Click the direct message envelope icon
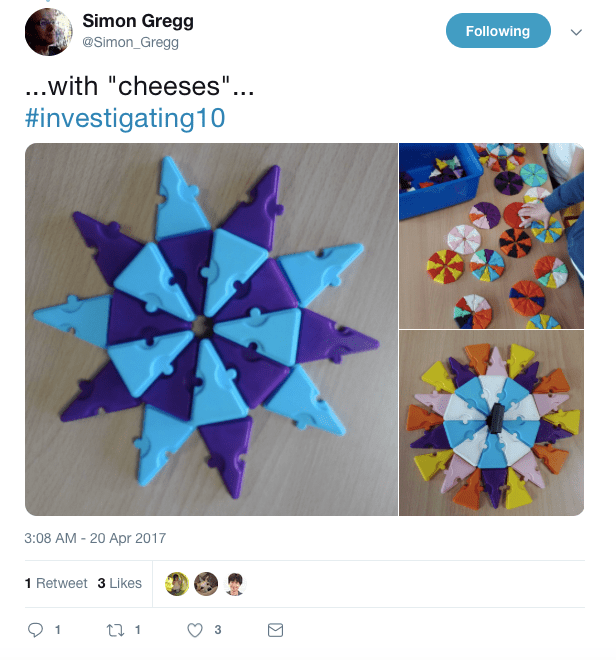 (275, 630)
